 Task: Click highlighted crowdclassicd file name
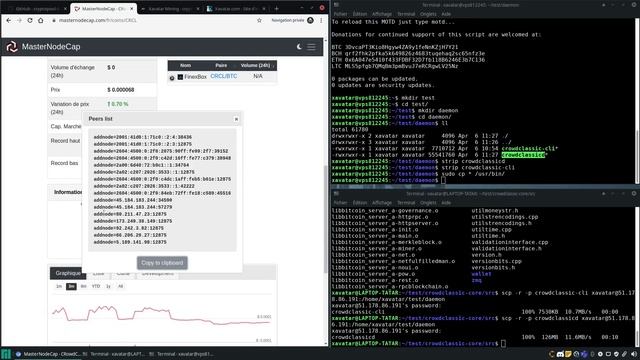click(523, 155)
